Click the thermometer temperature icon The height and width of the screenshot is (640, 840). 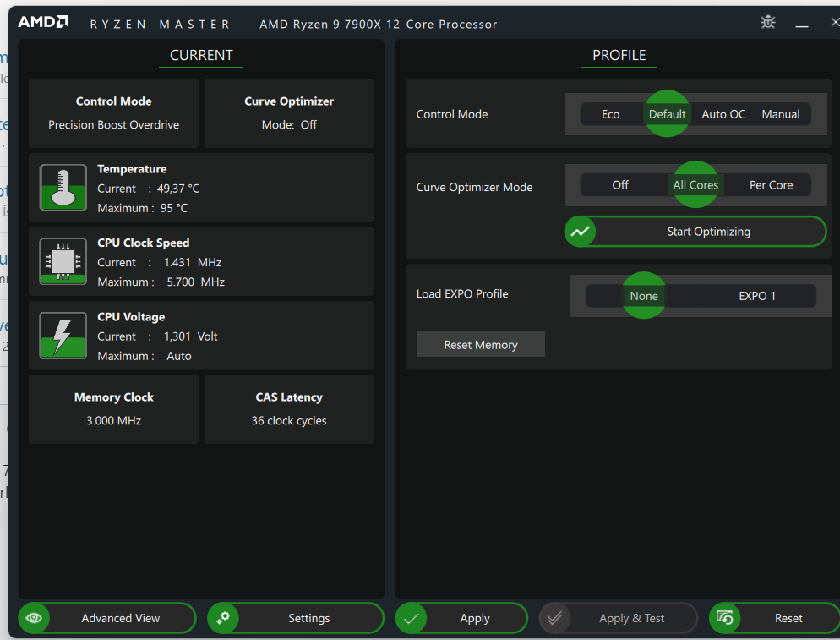[63, 188]
